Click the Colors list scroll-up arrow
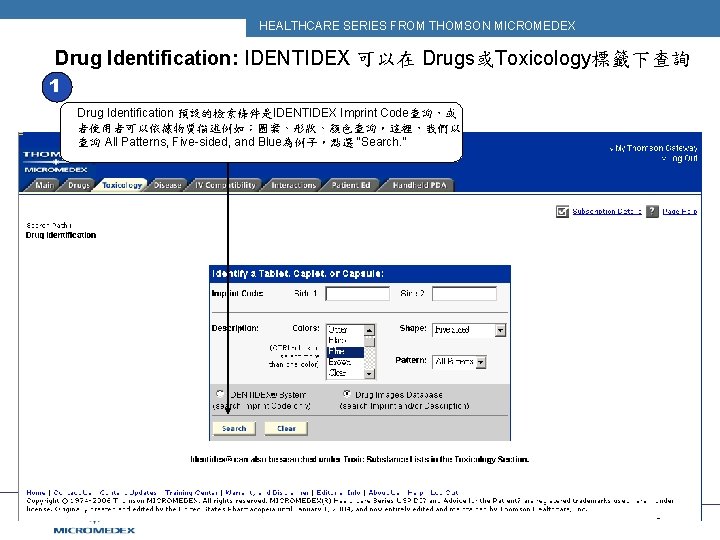The height and width of the screenshot is (540, 720). pyautogui.click(x=370, y=330)
